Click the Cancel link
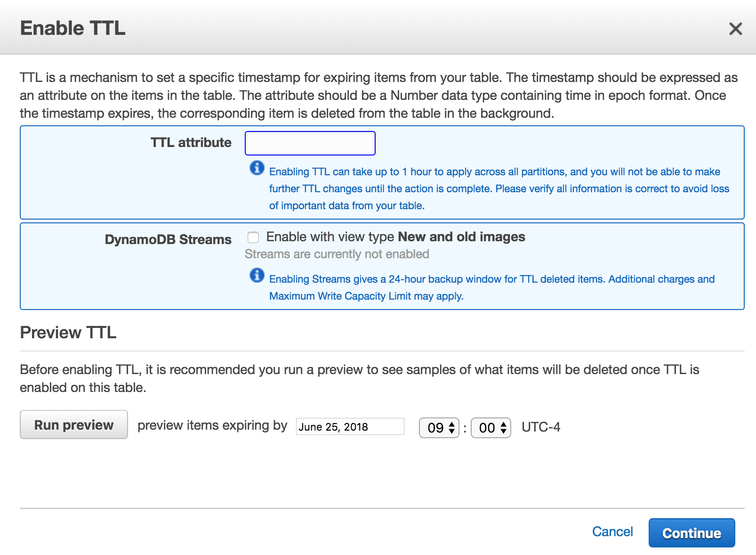 click(612, 532)
